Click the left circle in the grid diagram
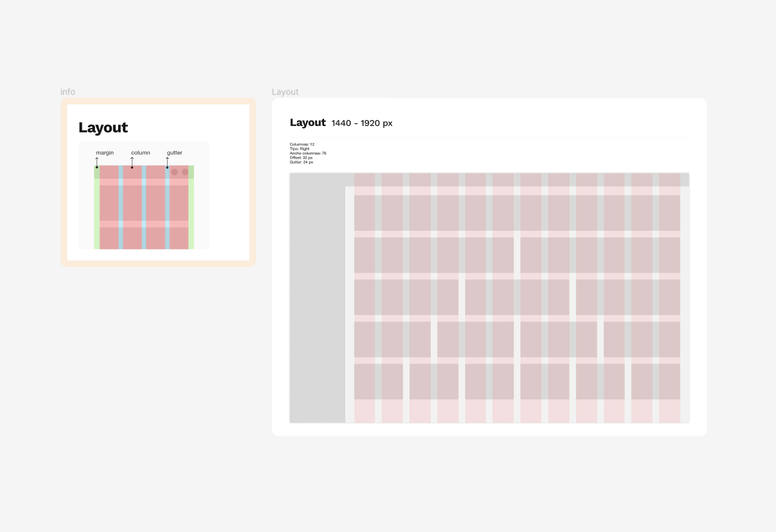Screen dimensions: 776x532 pyautogui.click(x=174, y=172)
